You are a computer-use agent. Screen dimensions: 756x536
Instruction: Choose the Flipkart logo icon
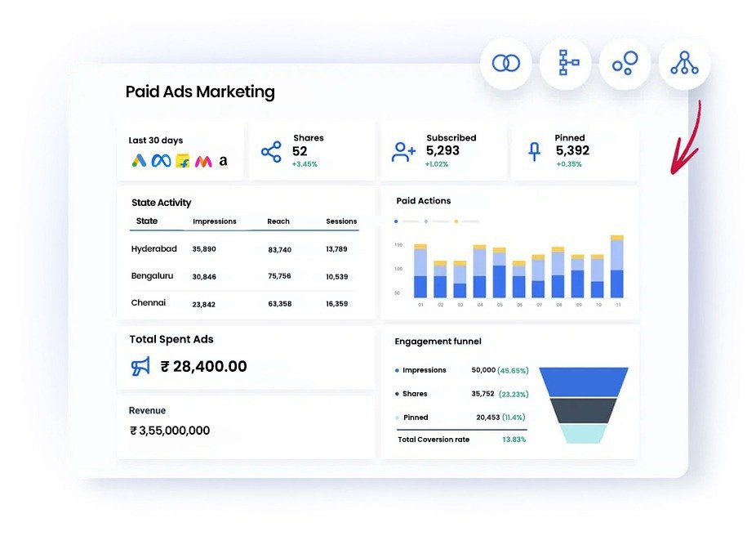point(182,161)
